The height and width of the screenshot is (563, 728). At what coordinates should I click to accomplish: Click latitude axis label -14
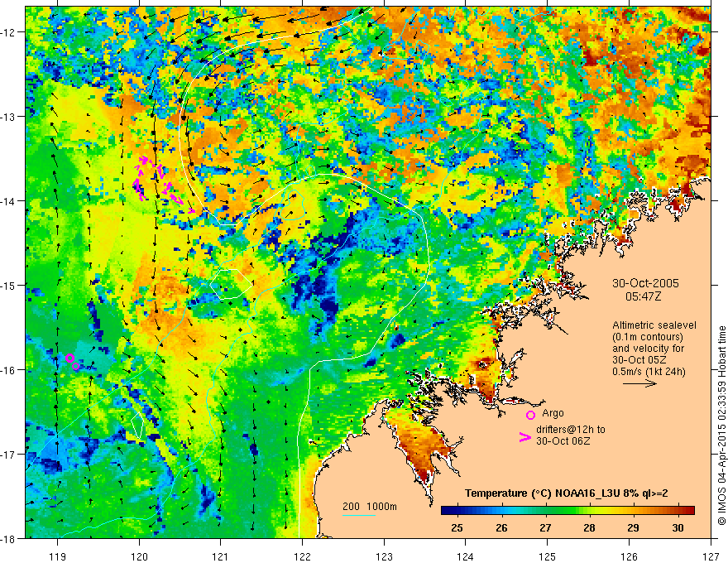(9, 201)
